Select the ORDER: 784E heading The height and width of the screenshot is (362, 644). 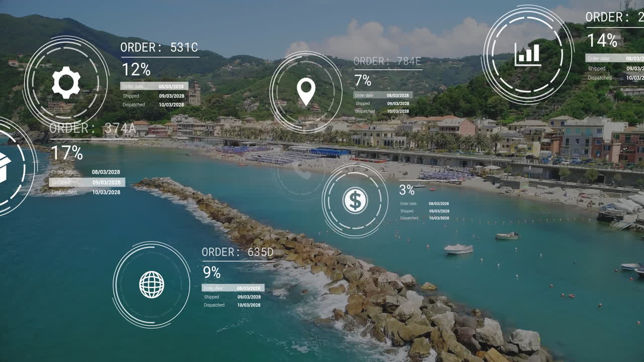[387, 61]
